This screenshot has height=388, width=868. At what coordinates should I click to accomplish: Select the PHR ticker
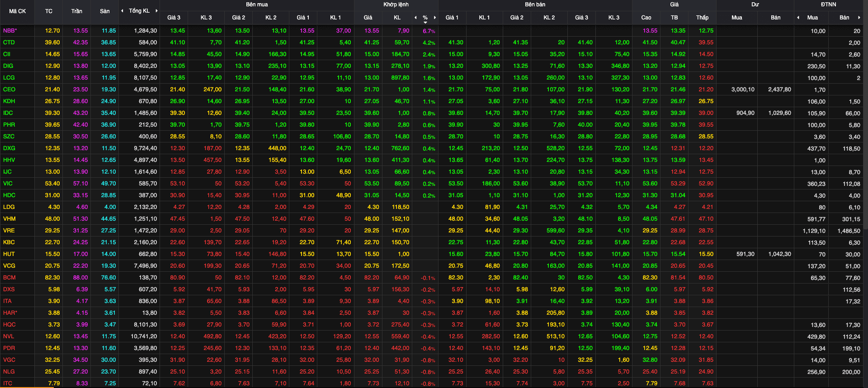pos(9,125)
